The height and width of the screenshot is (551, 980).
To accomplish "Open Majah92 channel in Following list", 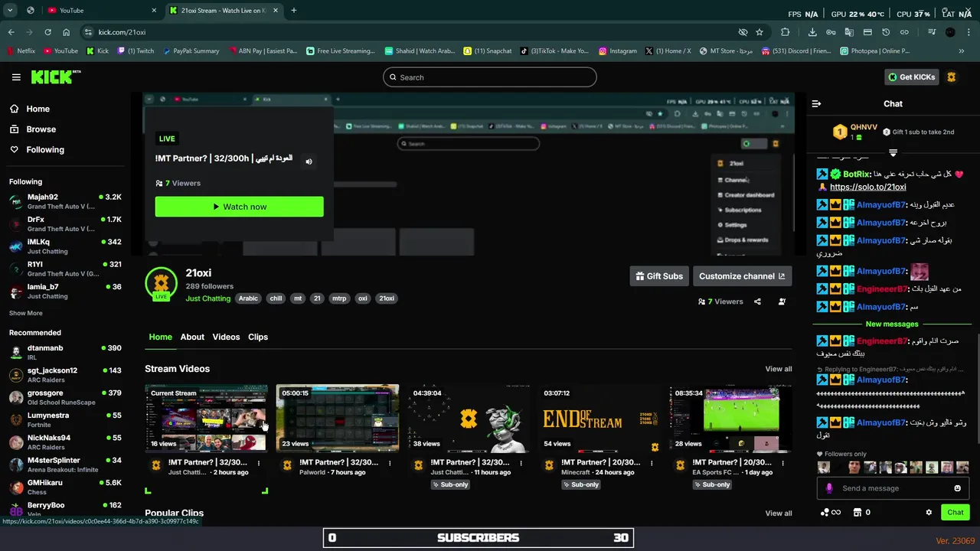I will coord(65,201).
